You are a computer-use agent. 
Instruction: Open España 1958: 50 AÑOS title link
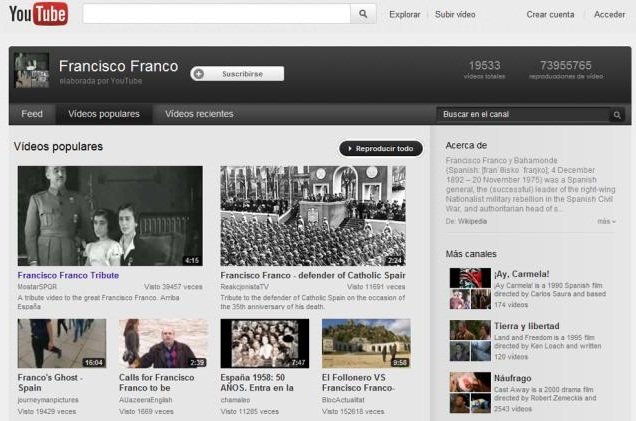(x=257, y=382)
